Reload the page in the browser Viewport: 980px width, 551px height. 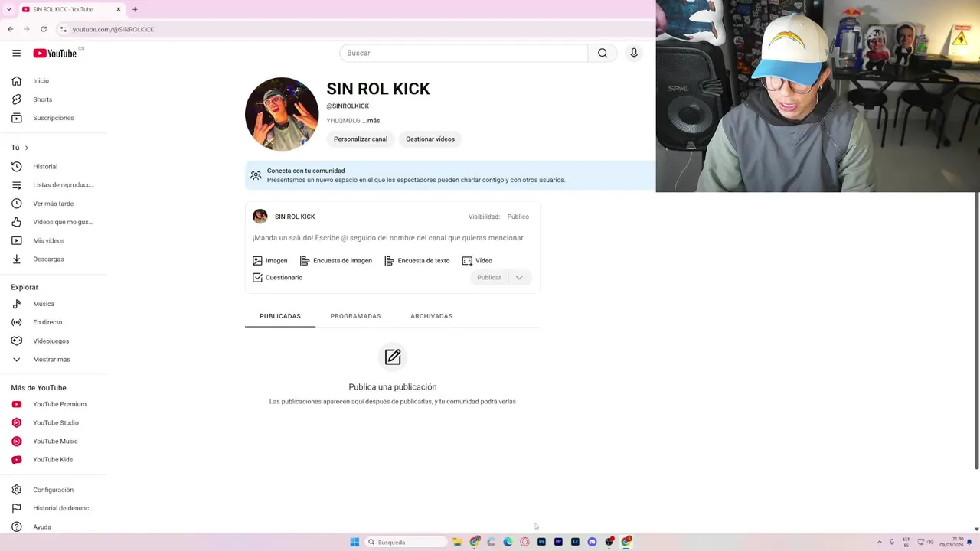coord(44,29)
